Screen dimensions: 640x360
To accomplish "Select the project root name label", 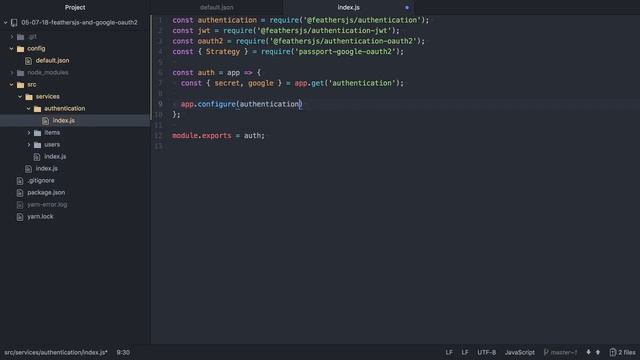I will 79,22.
